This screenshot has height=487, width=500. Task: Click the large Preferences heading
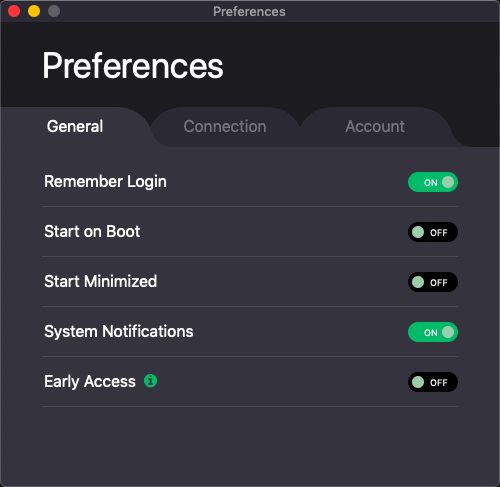pos(133,66)
